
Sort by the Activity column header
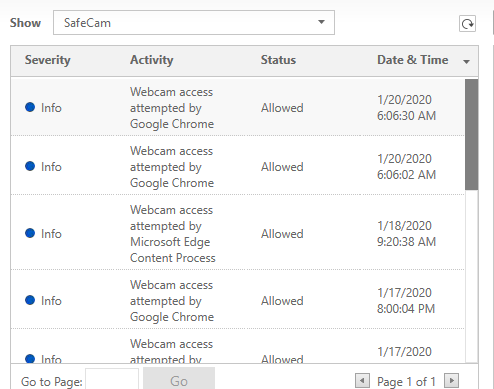[151, 60]
